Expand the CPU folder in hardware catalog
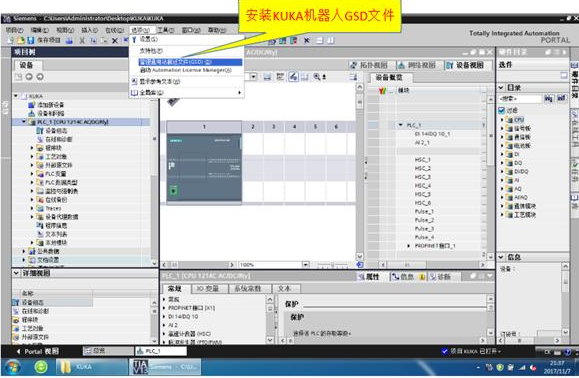This screenshot has width=579, height=378. 502,120
